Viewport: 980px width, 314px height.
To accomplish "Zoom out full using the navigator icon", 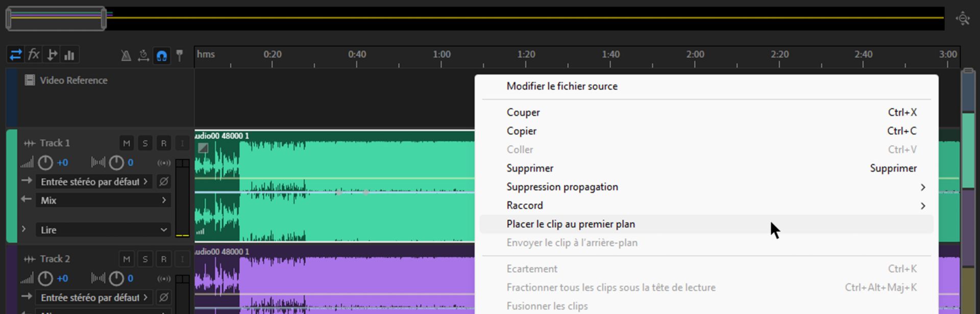I will point(963,19).
